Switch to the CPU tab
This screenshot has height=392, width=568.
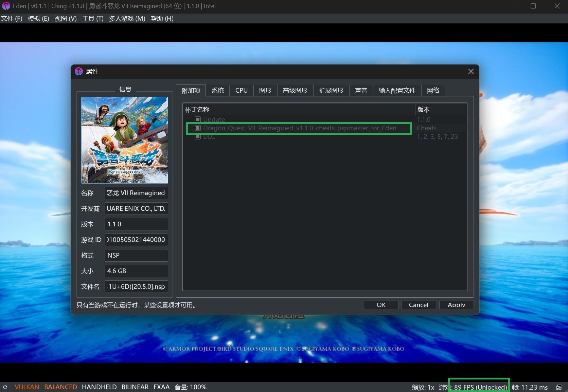tap(242, 90)
